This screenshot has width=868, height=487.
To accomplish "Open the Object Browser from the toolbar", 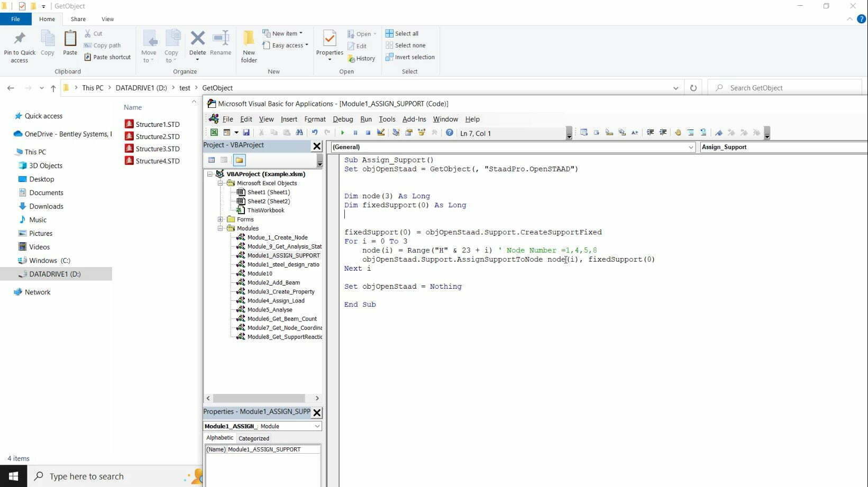I will tap(422, 133).
